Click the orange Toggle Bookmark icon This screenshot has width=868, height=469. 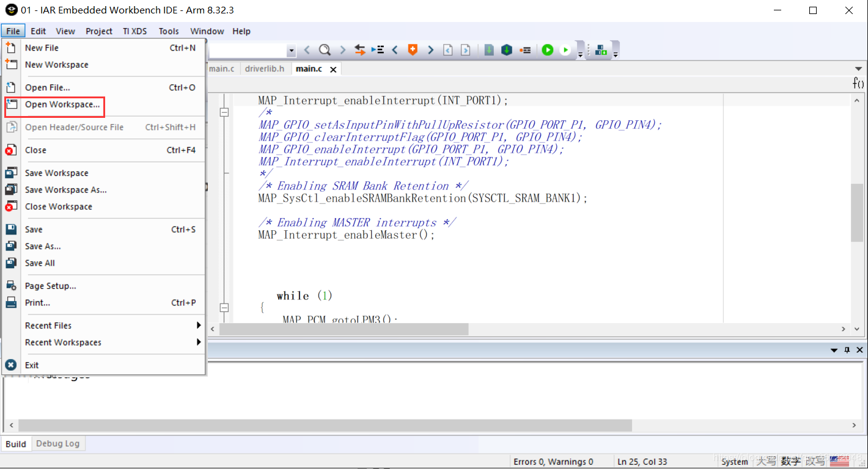(x=413, y=50)
